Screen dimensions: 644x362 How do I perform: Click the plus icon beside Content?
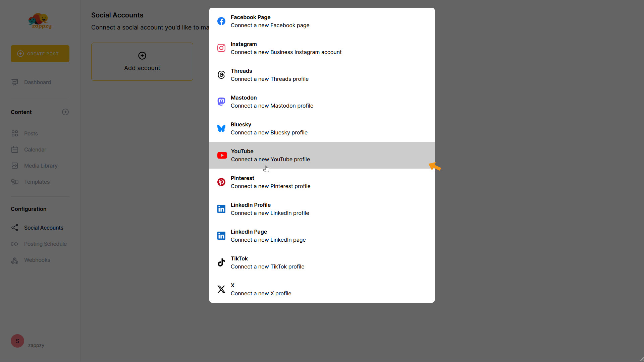(x=65, y=112)
